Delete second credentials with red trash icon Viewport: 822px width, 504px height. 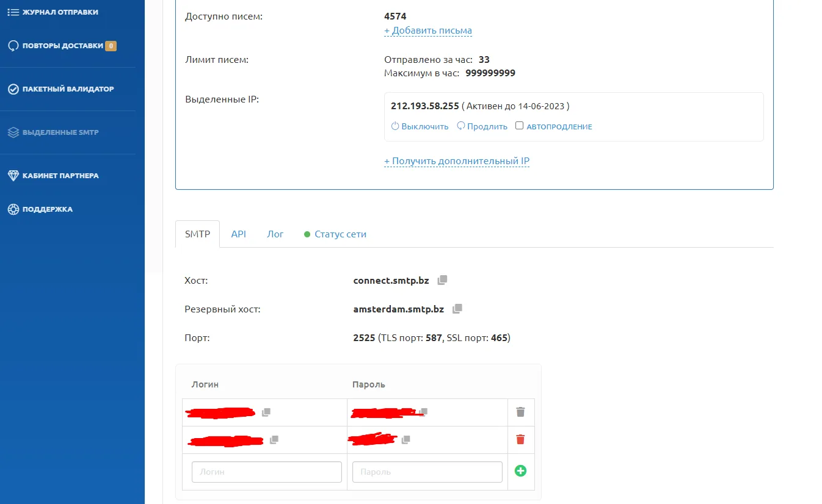coord(520,439)
